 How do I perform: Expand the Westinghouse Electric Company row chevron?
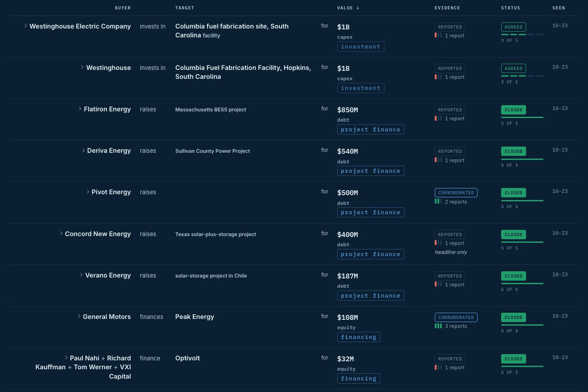(26, 26)
